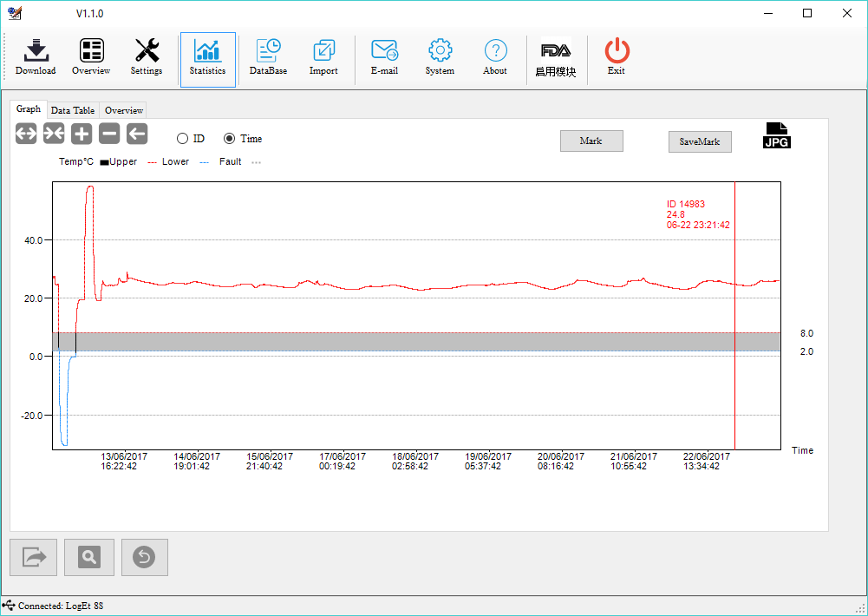868x616 pixels.
Task: Expand graph horizontally with outward arrows
Action: click(x=26, y=134)
